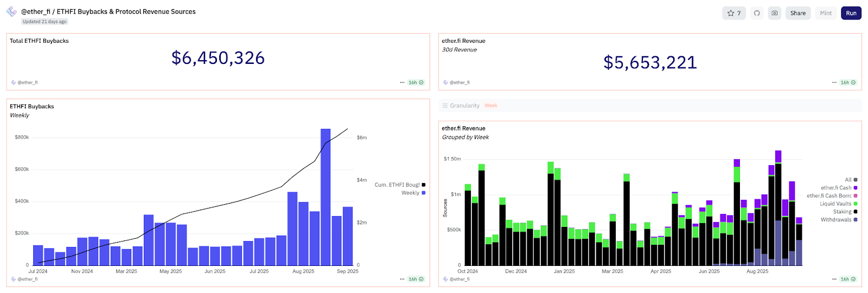868x293 pixels.
Task: Star this dashboard with the star icon
Action: tap(734, 13)
